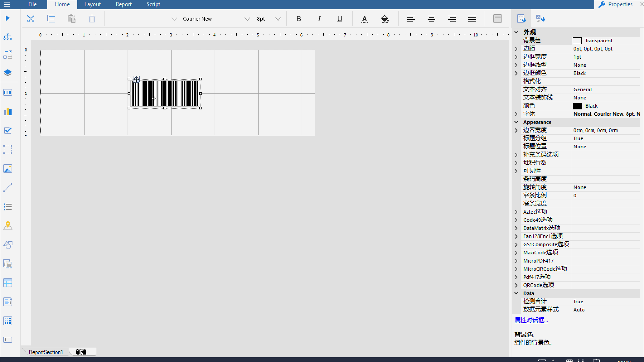Select the Container tool in sidebar
The height and width of the screenshot is (362, 644).
click(8, 150)
